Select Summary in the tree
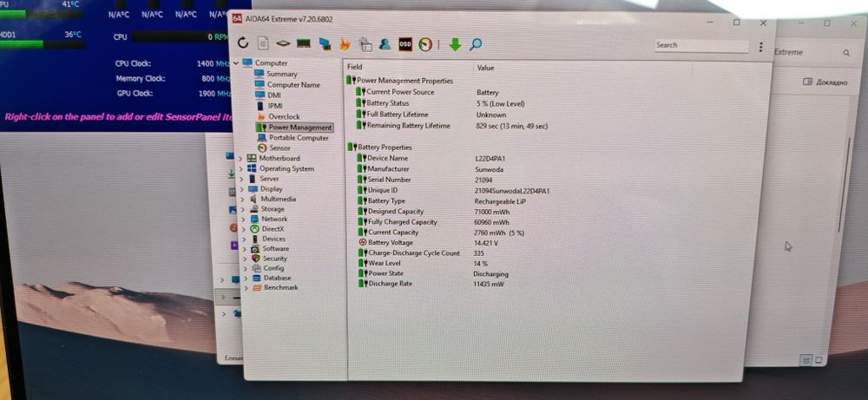 coord(282,74)
